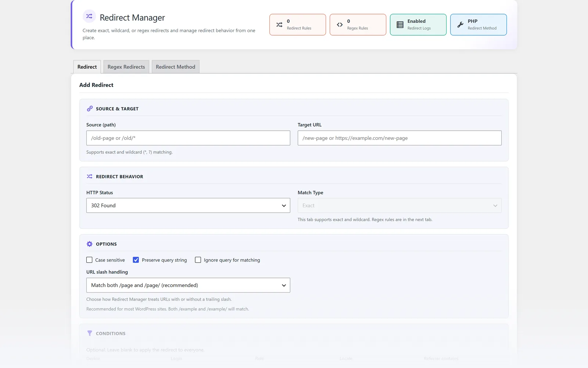Click the wrench icon on Redirect Method card
Viewport: 588px width, 368px height.
coord(460,25)
